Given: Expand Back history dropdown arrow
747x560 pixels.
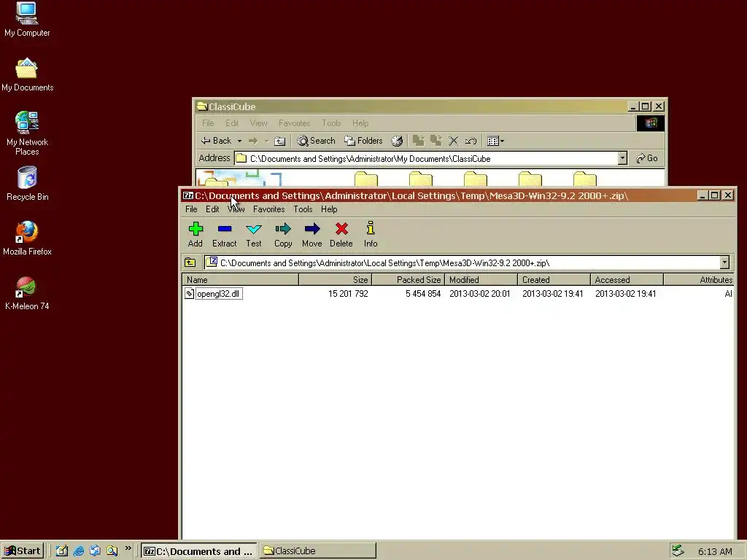Looking at the screenshot, I should (x=239, y=141).
